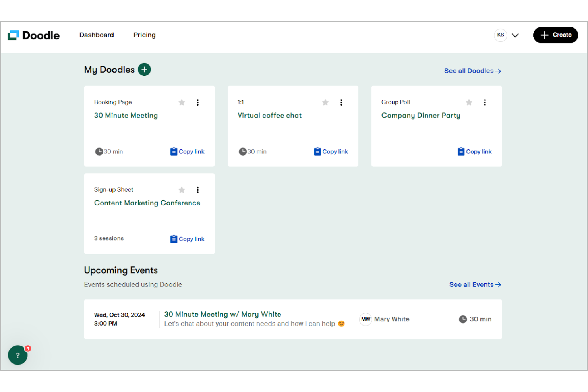Follow the See all Doodles link
The width and height of the screenshot is (588, 392).
click(x=473, y=71)
